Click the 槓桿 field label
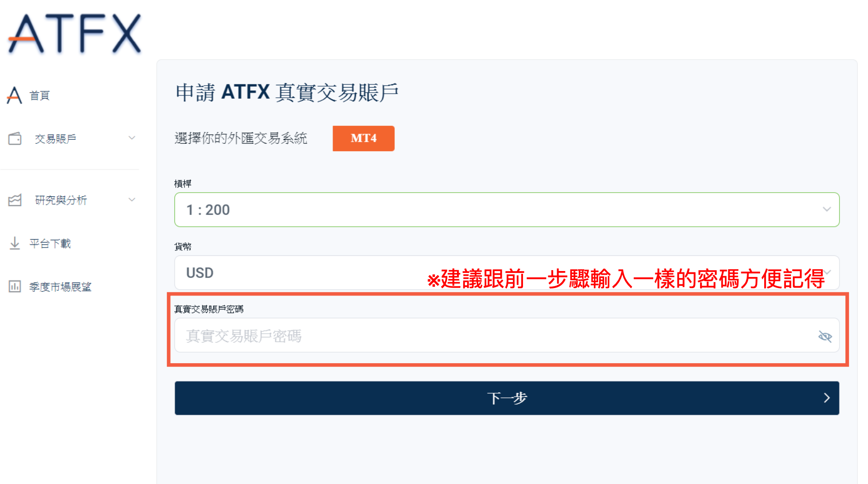This screenshot has height=484, width=868. click(183, 183)
